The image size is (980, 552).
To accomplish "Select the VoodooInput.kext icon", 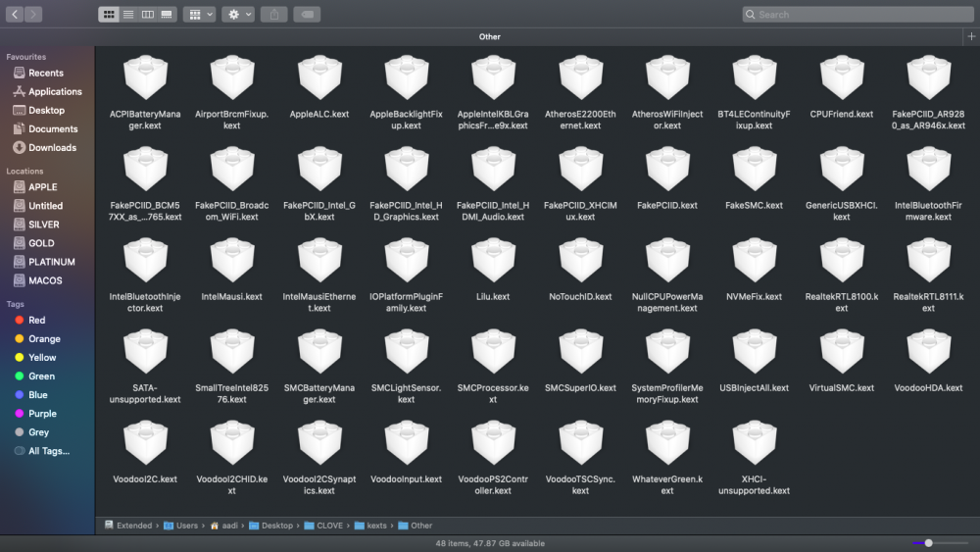I will (407, 442).
